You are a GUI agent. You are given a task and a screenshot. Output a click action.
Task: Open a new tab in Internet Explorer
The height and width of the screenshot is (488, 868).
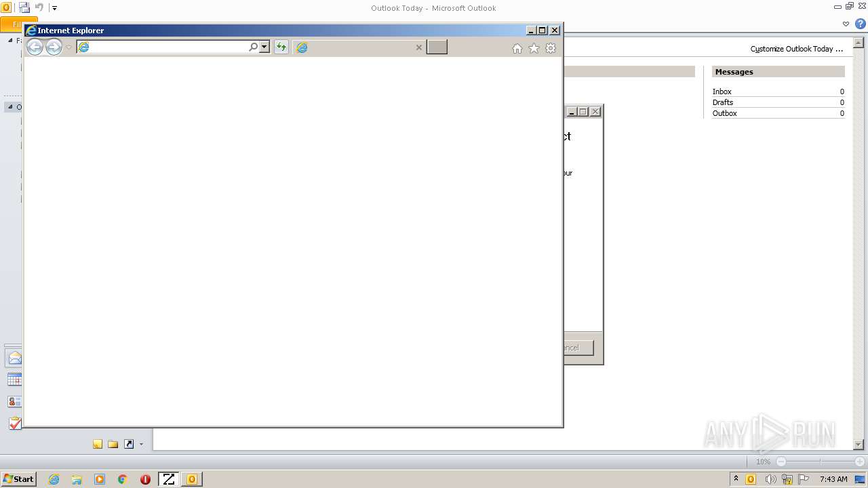pos(437,47)
